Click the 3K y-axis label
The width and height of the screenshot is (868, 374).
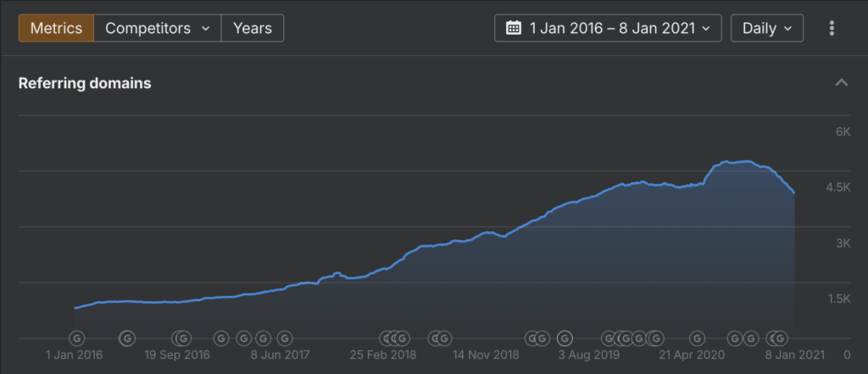pos(843,243)
